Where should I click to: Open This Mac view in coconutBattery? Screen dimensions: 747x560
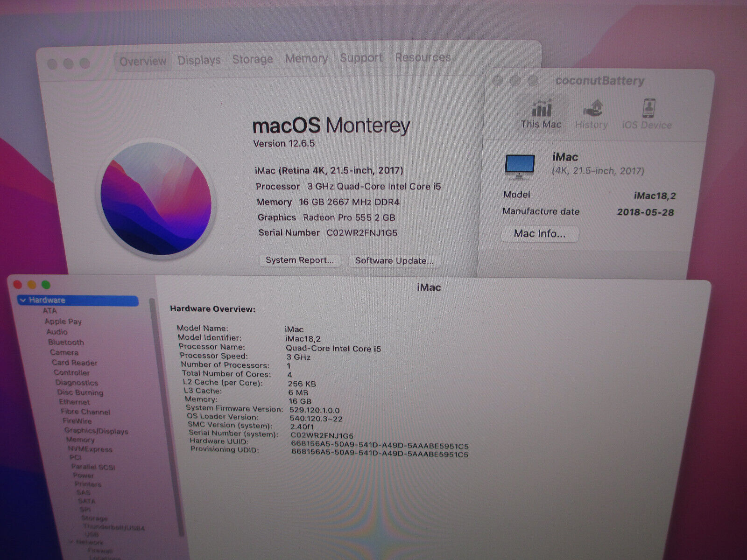(541, 115)
